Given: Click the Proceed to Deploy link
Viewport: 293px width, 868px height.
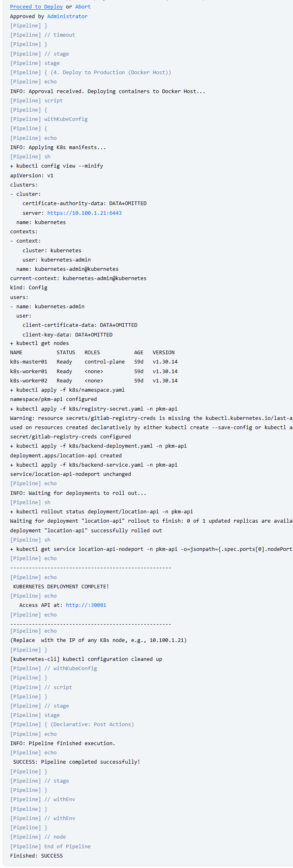Looking at the screenshot, I should pos(36,7).
